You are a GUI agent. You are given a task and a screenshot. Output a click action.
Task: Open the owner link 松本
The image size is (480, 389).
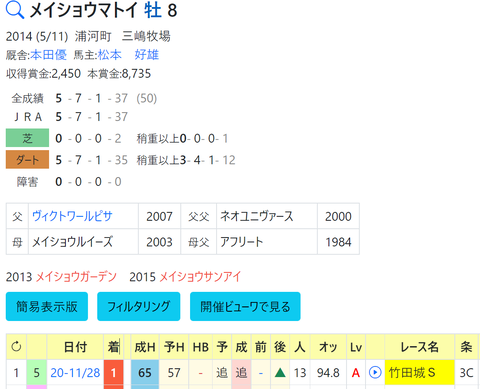(110, 55)
